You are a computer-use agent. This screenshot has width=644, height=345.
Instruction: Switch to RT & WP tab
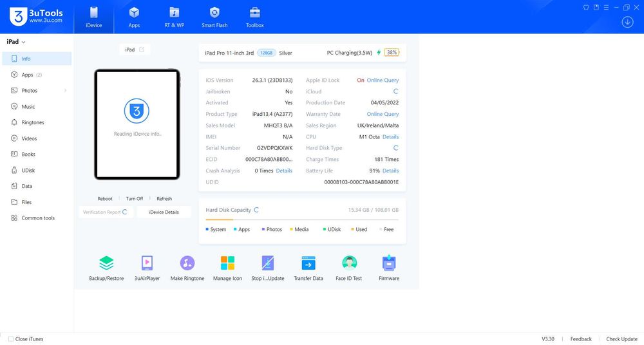click(x=174, y=17)
